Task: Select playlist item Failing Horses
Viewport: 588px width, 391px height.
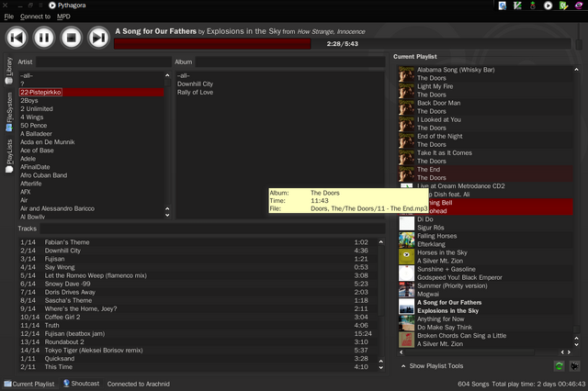Action: [485, 240]
